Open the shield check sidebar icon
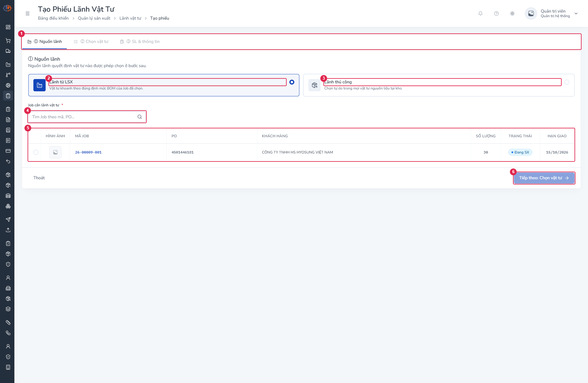The height and width of the screenshot is (383, 588). [8, 357]
